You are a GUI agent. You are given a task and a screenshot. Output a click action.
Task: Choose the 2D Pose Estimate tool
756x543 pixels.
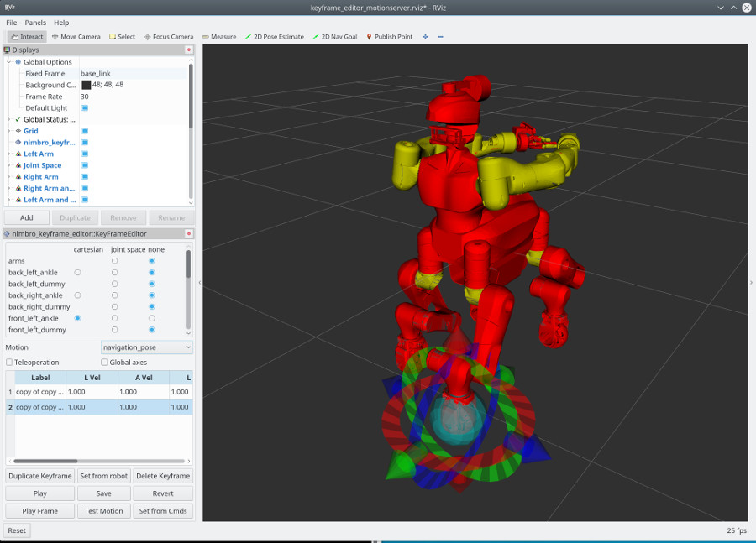[x=274, y=37]
